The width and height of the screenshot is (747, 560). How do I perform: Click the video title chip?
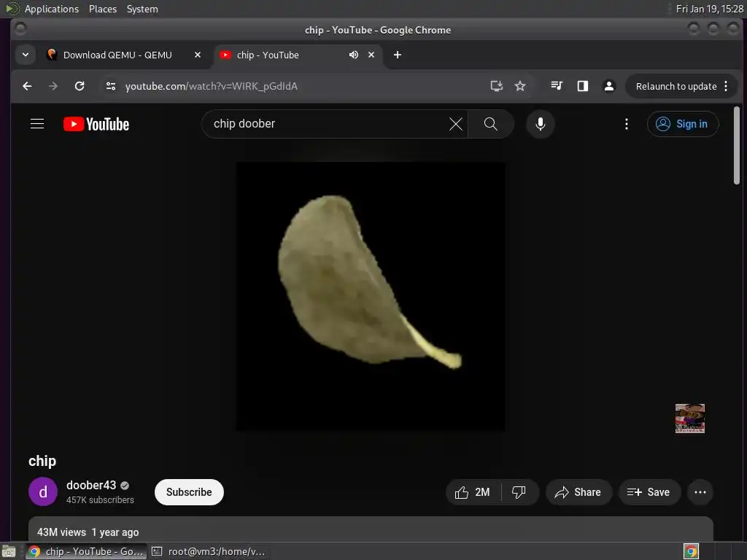pyautogui.click(x=42, y=461)
